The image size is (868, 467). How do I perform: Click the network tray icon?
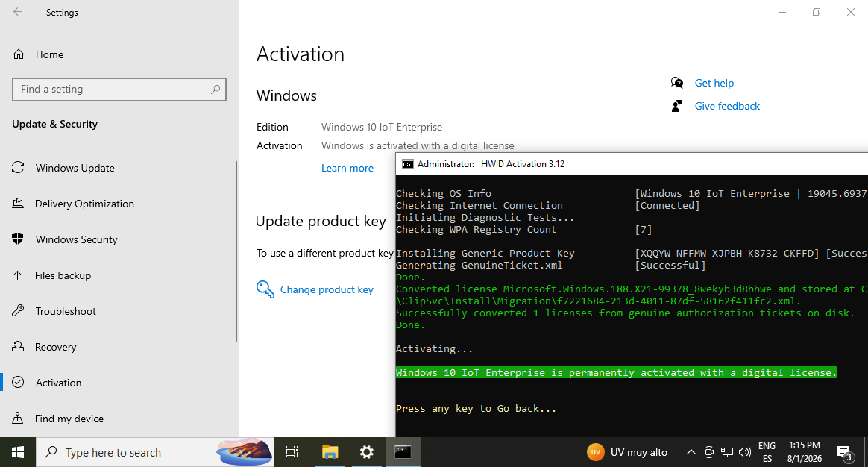click(727, 452)
